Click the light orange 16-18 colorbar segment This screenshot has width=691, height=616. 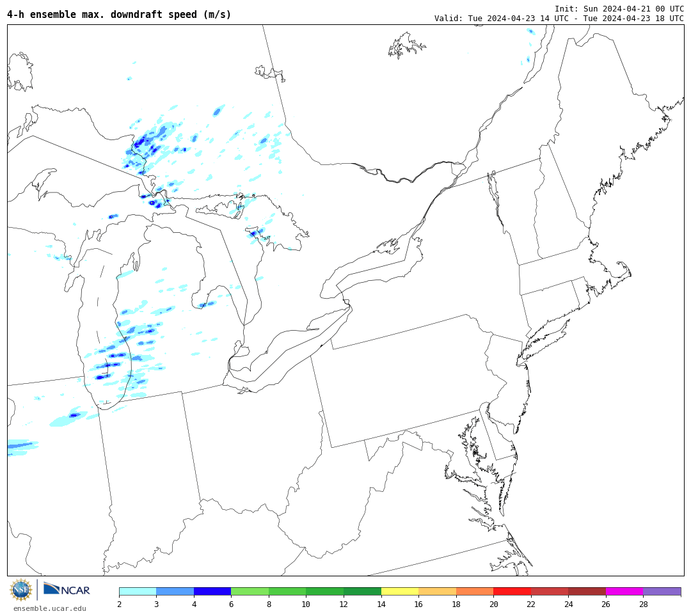pos(437,591)
